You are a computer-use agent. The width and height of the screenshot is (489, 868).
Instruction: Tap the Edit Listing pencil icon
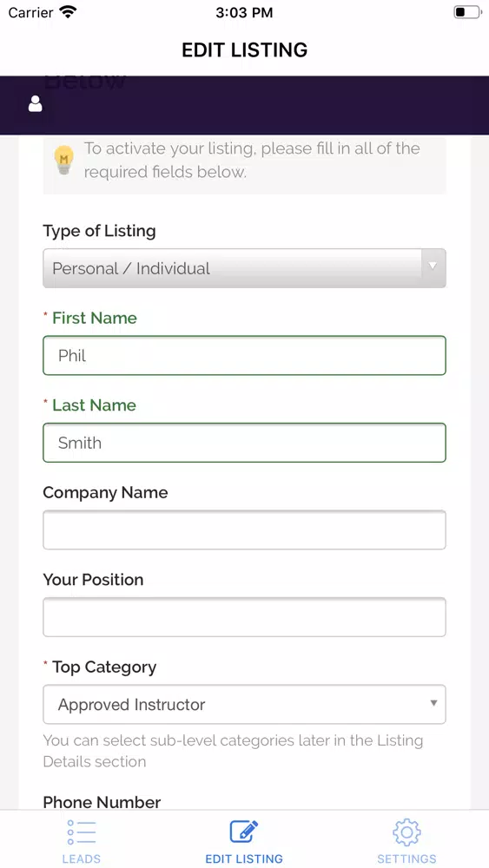244,832
